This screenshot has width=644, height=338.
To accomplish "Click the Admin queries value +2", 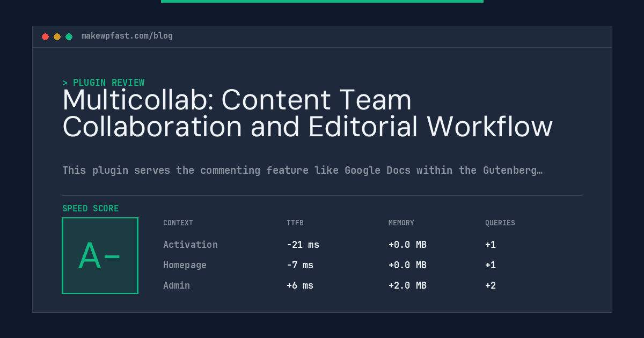I will point(491,285).
